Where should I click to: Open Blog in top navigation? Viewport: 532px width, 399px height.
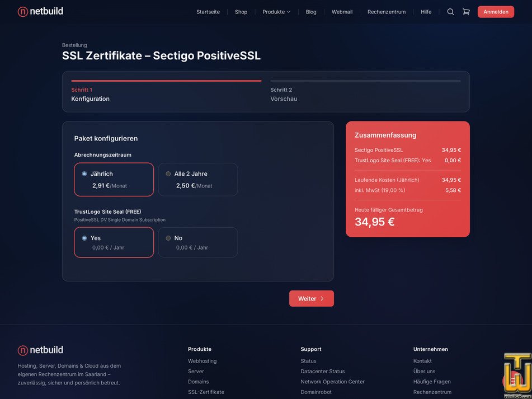coord(311,12)
